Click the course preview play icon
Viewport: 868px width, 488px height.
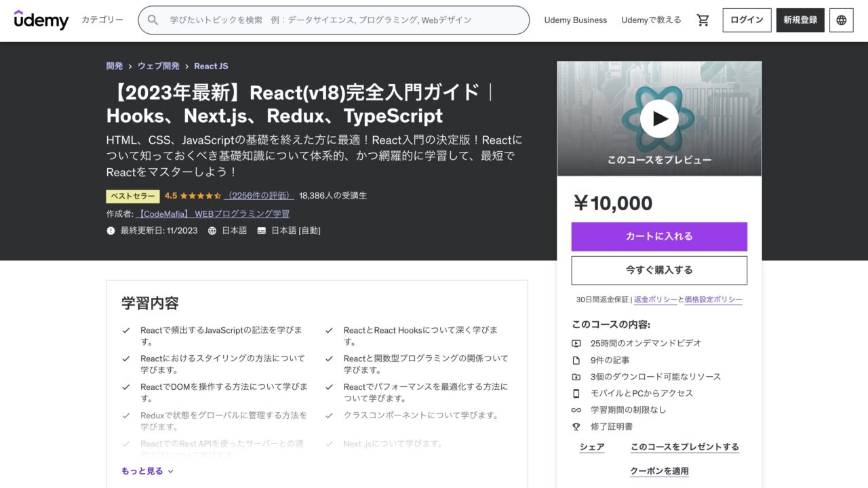(x=658, y=118)
